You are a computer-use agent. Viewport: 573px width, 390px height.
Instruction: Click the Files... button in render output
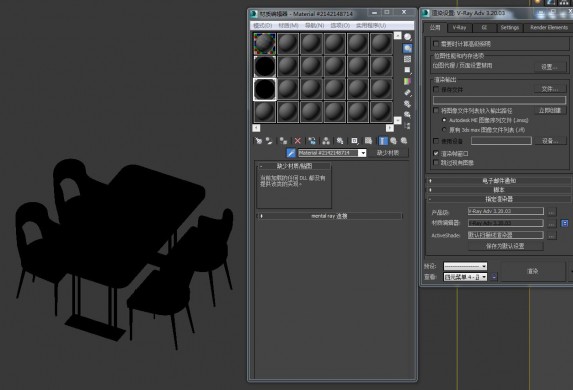coord(550,89)
